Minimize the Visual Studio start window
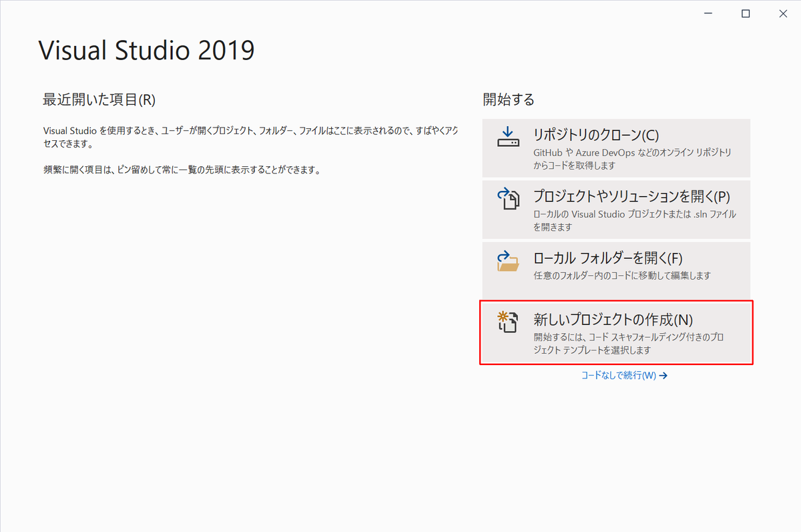Image resolution: width=801 pixels, height=532 pixels. pyautogui.click(x=708, y=13)
